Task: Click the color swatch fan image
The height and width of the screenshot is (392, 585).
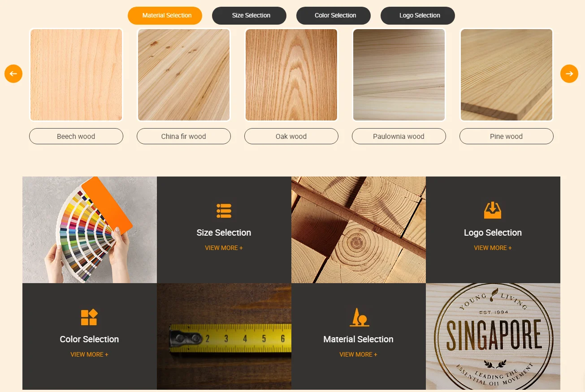Action: [x=90, y=230]
